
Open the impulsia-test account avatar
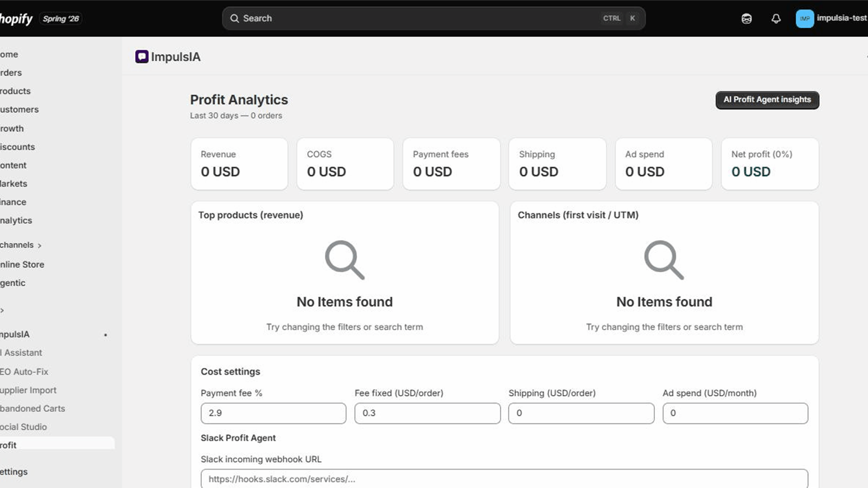pos(805,18)
